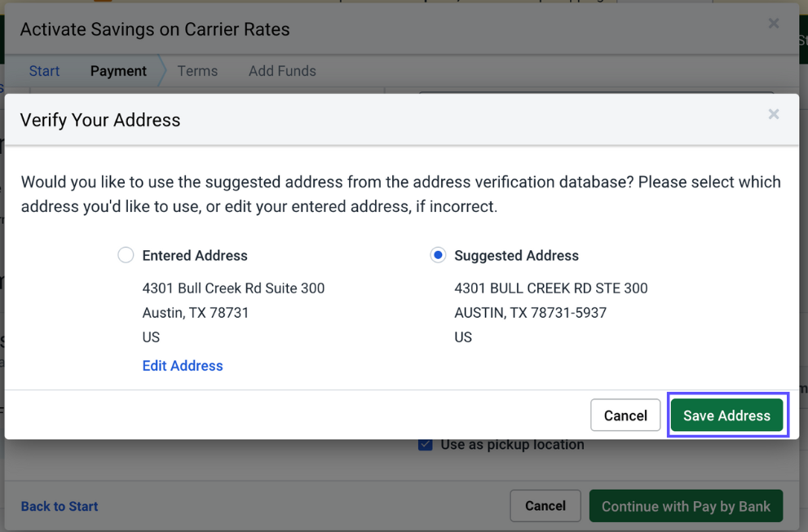The image size is (808, 532).
Task: Continue with Pay by Bank
Action: pyautogui.click(x=686, y=506)
